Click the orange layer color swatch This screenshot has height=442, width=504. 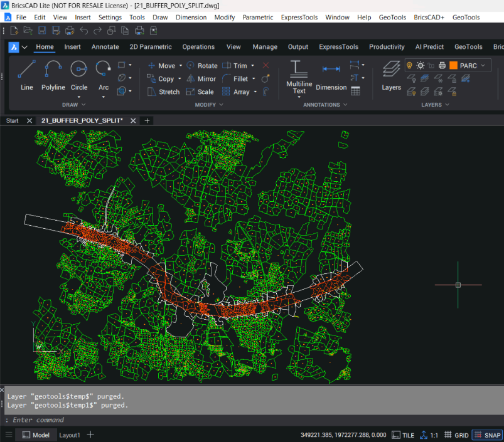(x=453, y=65)
